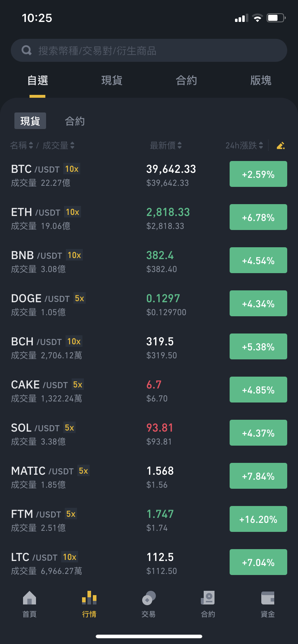Switch to 現貨 sub-tab toggle
This screenshot has width=298, height=644.
click(30, 121)
